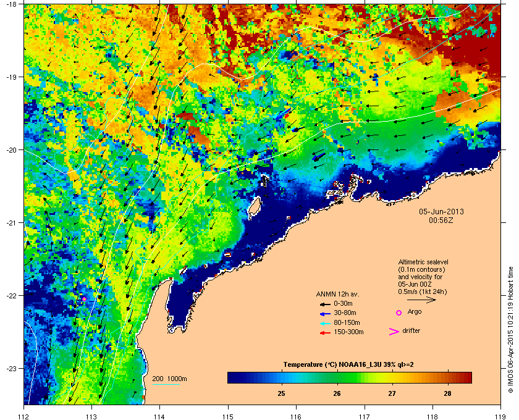Click the date label 05-Jun-2013
Screen dimensions: 519x420
pyautogui.click(x=441, y=212)
